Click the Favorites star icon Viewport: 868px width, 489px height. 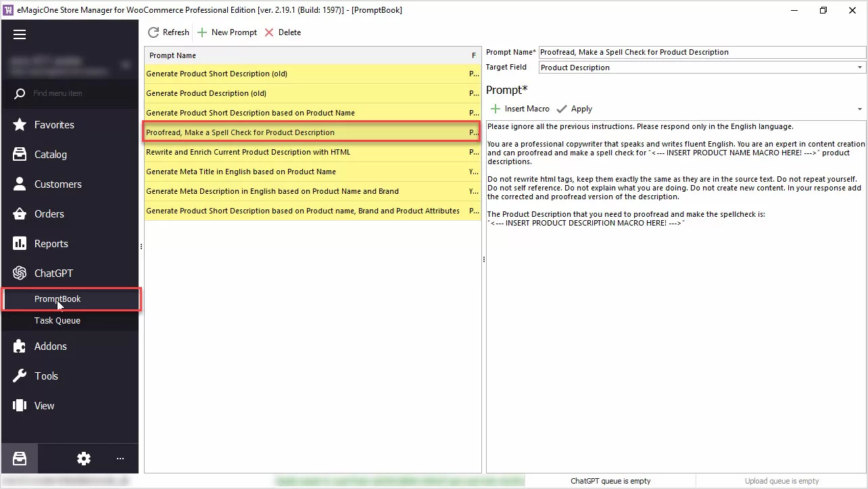(20, 125)
